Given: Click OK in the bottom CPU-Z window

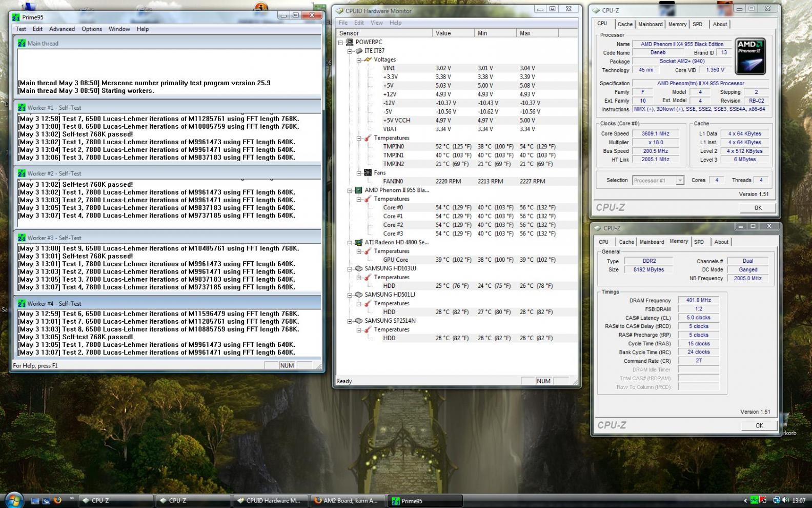Looking at the screenshot, I should (x=759, y=425).
